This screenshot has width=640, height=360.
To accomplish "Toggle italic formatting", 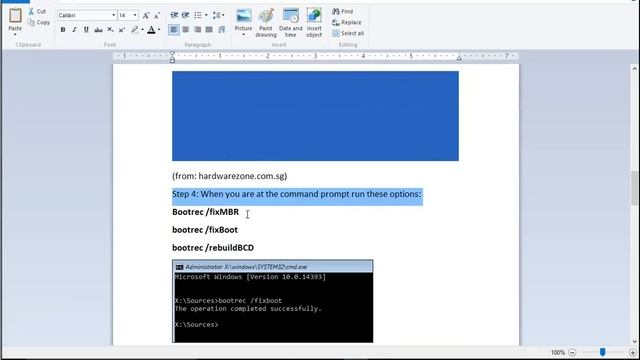I will tap(74, 29).
